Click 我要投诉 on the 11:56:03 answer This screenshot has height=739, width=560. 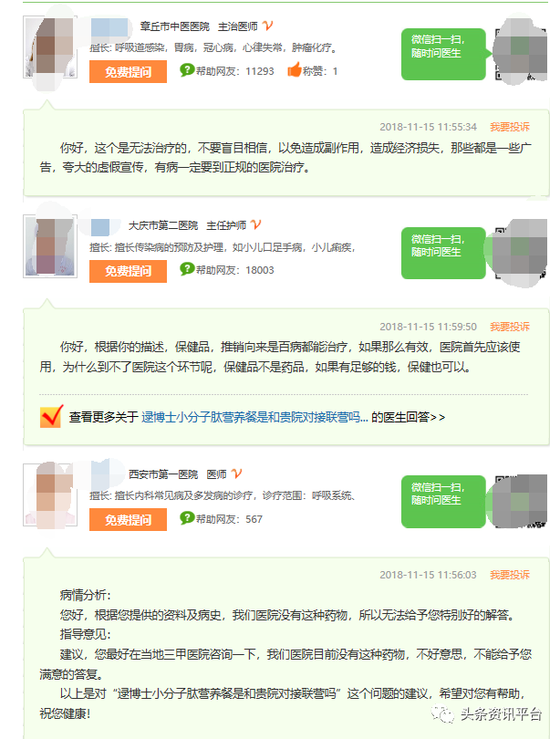coord(510,575)
